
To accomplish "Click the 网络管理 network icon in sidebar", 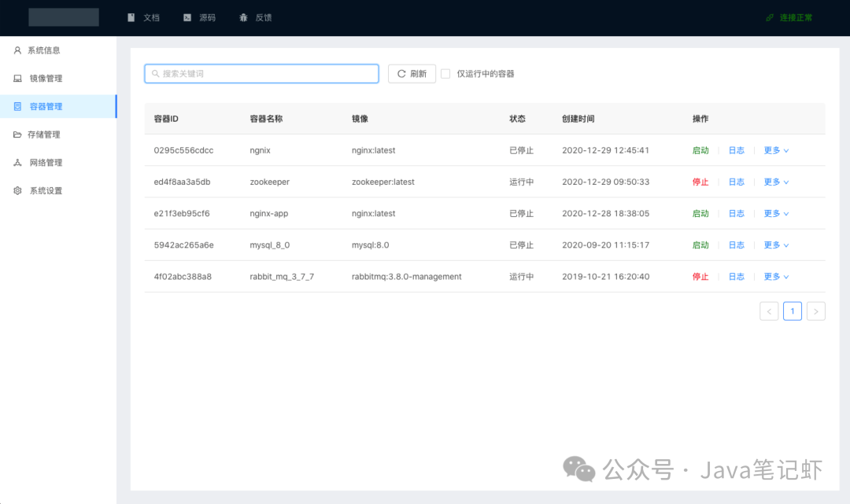I will tap(17, 163).
